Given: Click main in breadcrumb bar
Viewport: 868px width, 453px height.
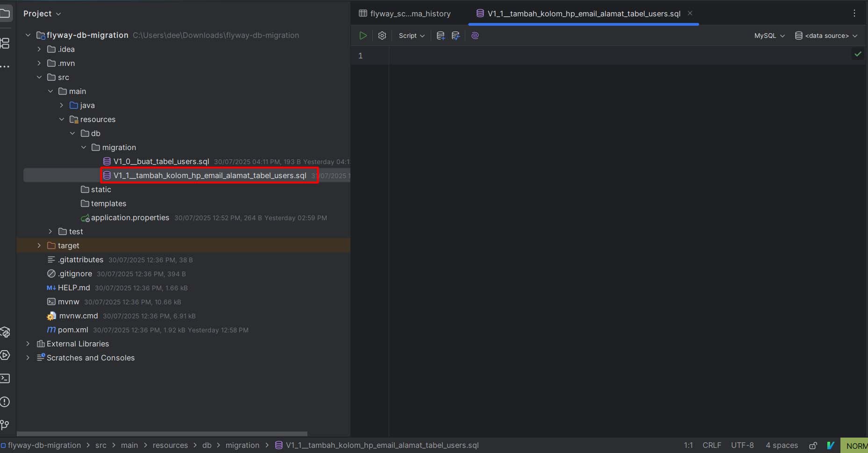Looking at the screenshot, I should [x=129, y=445].
